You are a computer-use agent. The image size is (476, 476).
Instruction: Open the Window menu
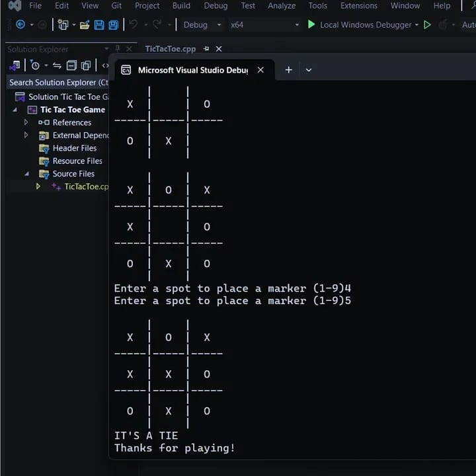coord(405,6)
